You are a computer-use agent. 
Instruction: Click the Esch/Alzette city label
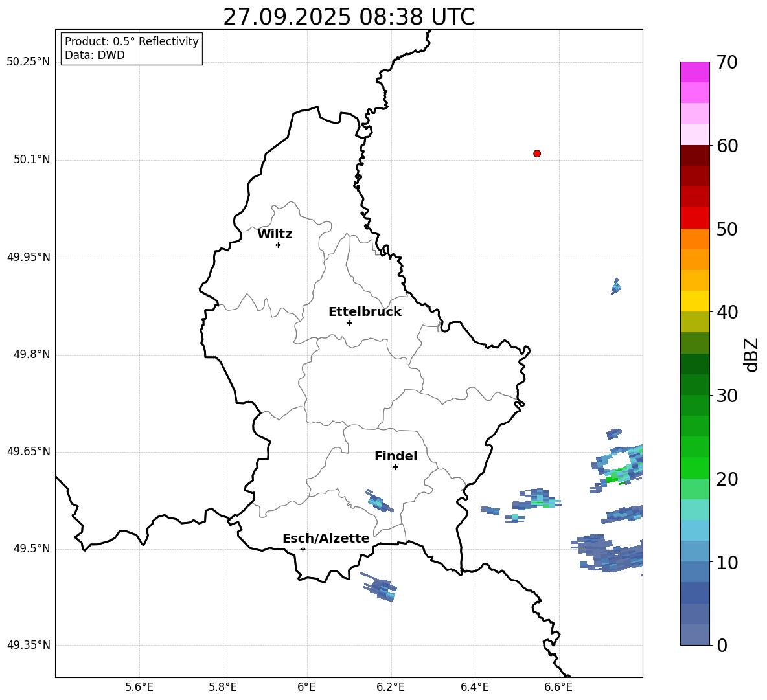[x=326, y=538]
